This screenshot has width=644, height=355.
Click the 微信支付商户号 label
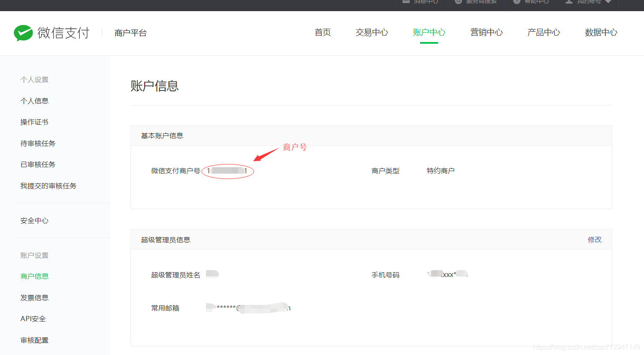175,171
